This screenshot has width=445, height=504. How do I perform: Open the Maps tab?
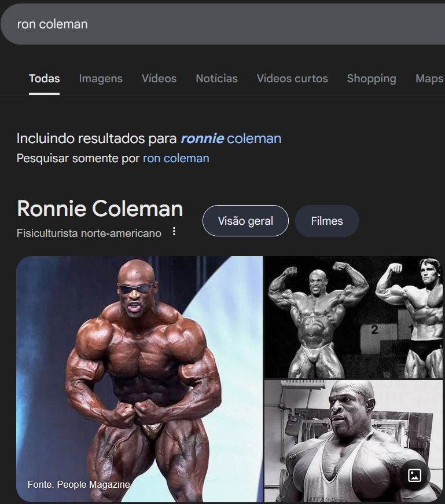click(429, 78)
